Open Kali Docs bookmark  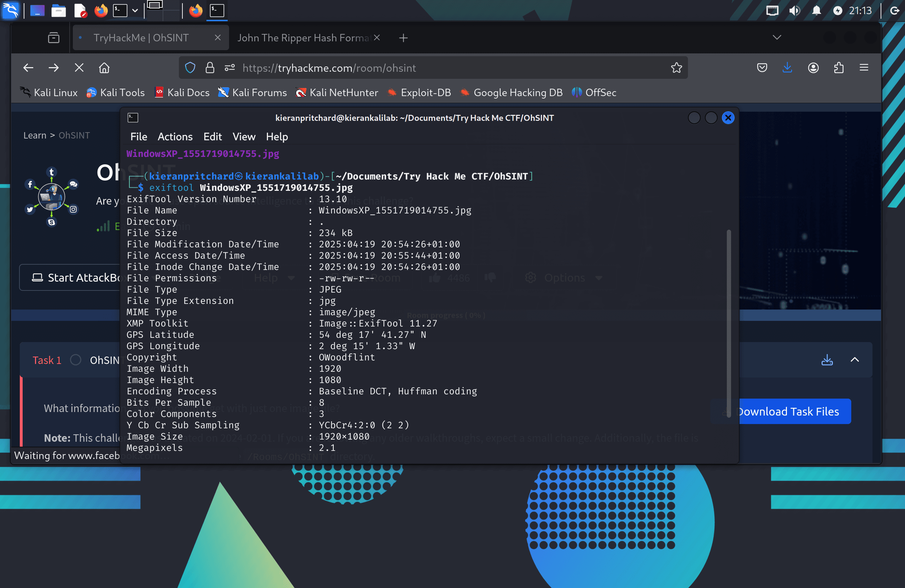click(x=182, y=92)
